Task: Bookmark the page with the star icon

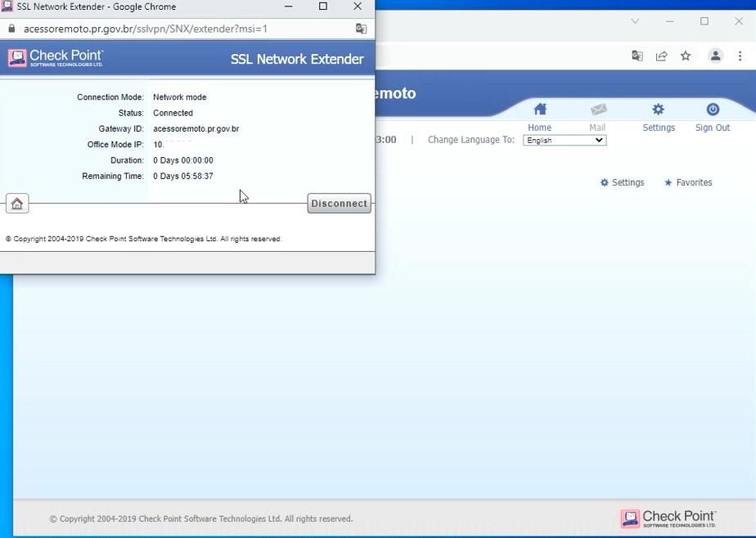Action: [x=685, y=56]
